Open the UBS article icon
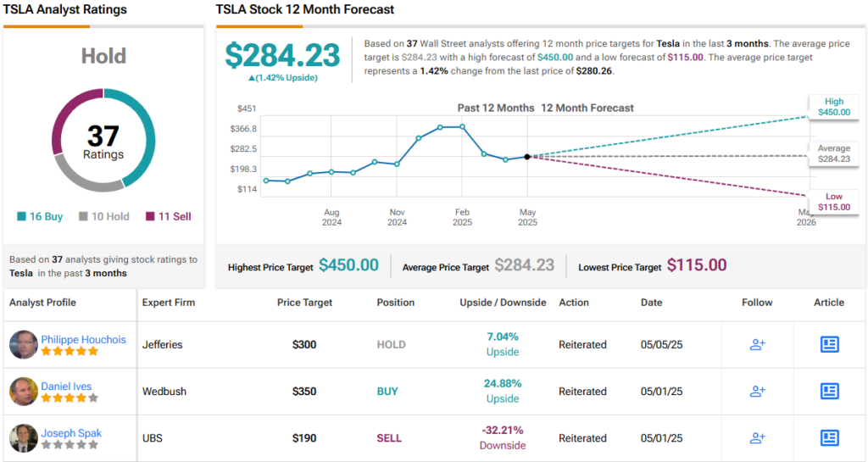The height and width of the screenshot is (462, 868). pyautogui.click(x=829, y=438)
